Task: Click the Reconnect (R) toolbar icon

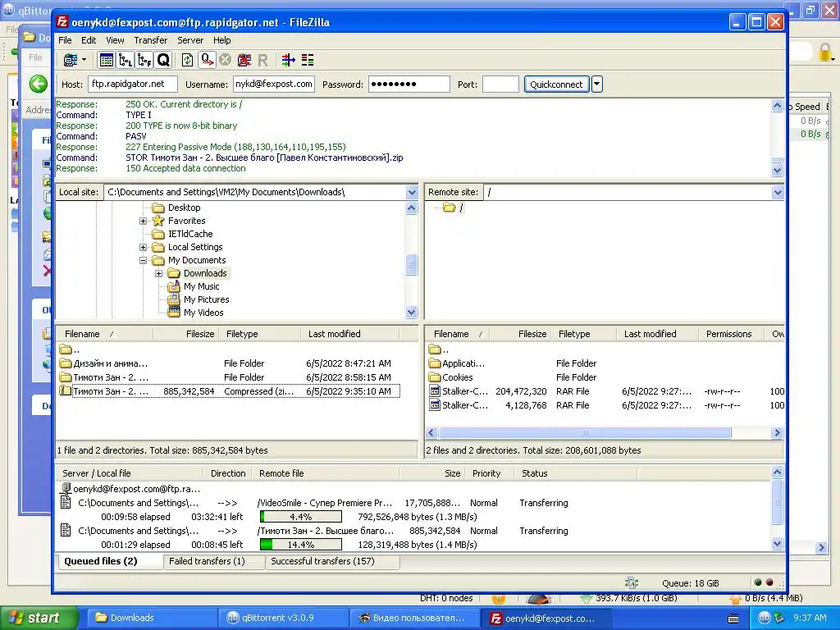Action: (262, 60)
